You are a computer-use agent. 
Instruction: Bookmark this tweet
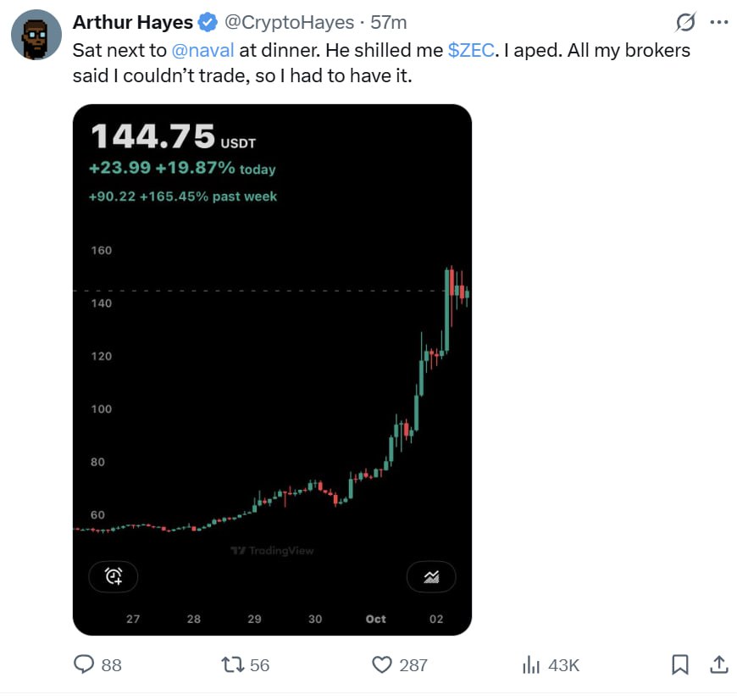(x=679, y=665)
